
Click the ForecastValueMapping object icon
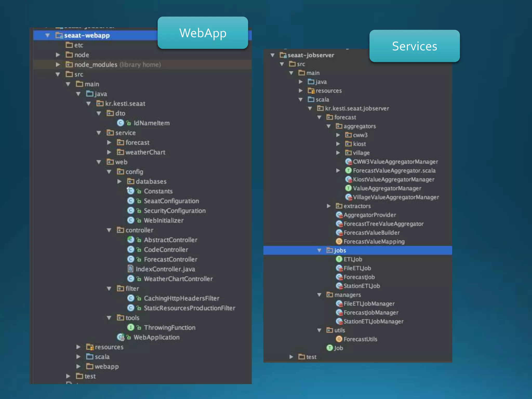(x=339, y=242)
